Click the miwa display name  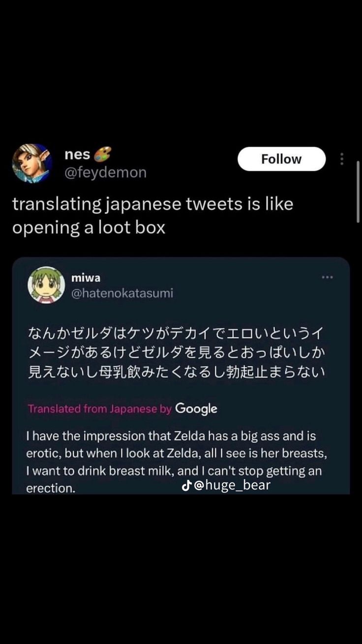point(86,278)
